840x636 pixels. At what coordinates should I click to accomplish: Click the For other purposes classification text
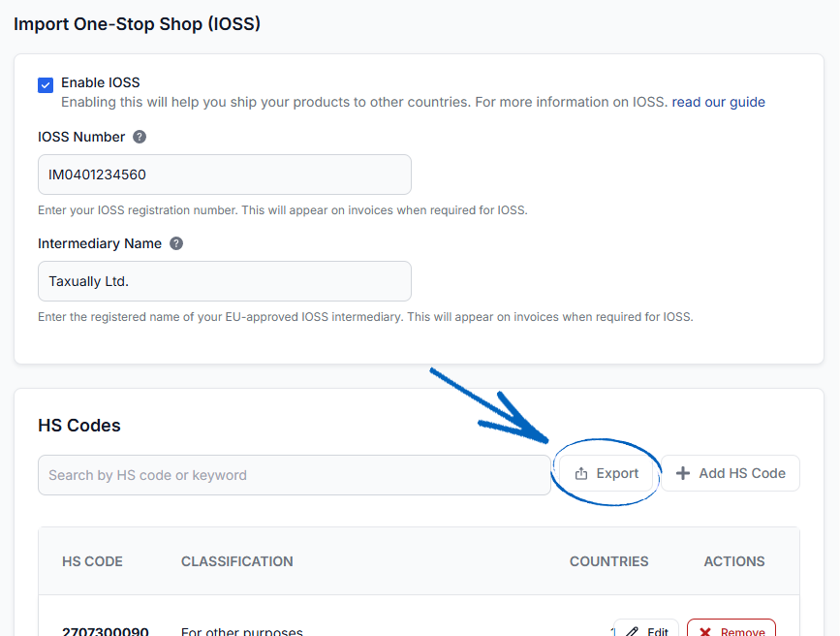coord(242,631)
